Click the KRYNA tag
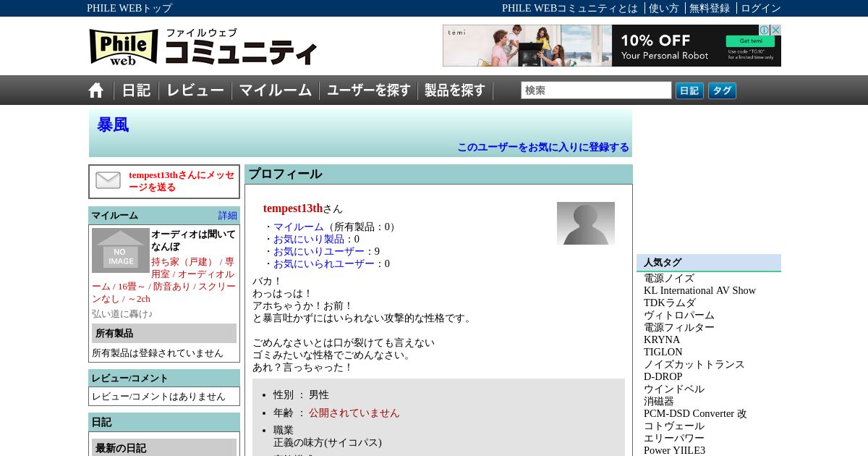Image resolution: width=868 pixels, height=456 pixels. coord(662,339)
